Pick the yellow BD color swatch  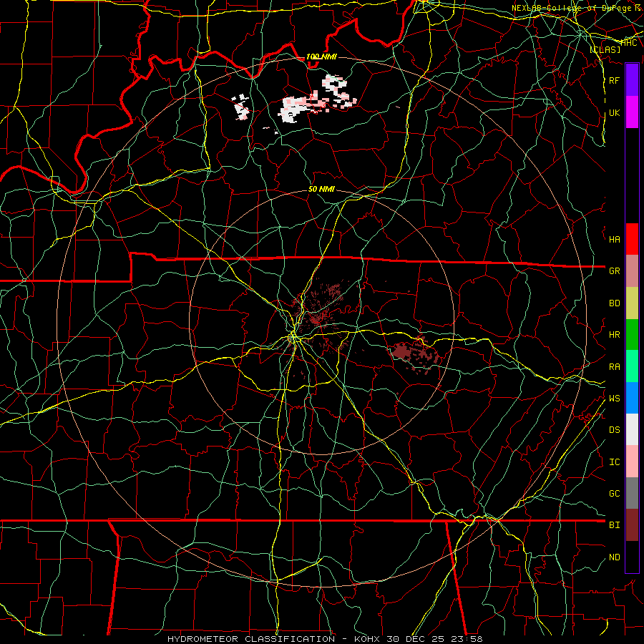pos(632,303)
